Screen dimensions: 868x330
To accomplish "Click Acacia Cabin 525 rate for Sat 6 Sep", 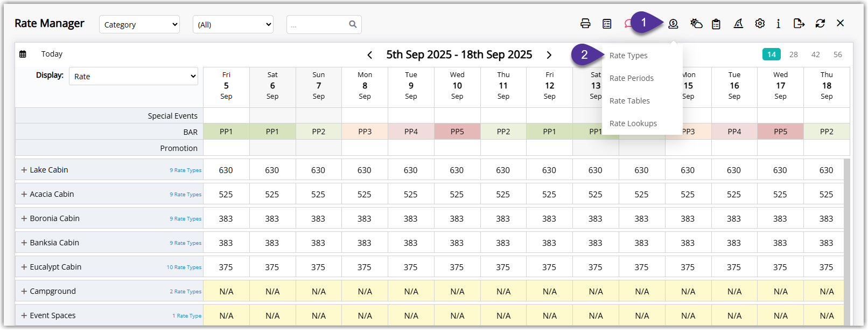I will coord(272,194).
